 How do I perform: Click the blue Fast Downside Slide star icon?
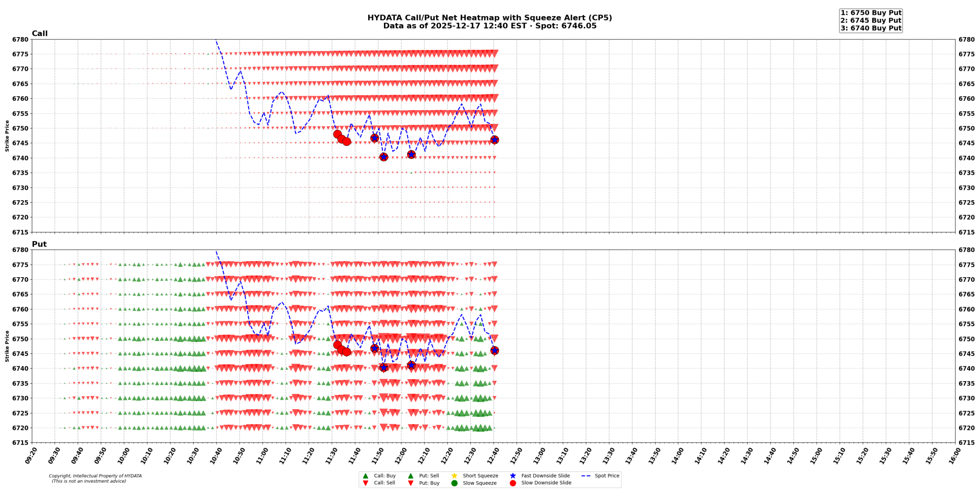click(513, 476)
